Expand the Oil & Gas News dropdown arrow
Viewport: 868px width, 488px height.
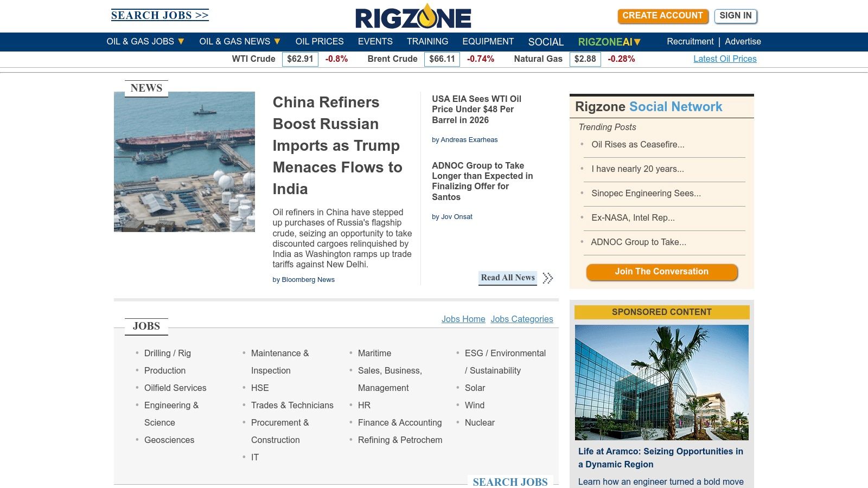coord(277,42)
